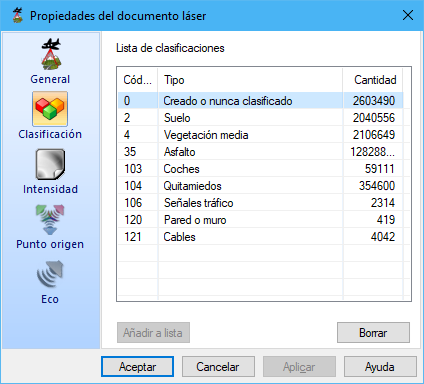Switch to the Intensidad tab label
The image size is (424, 384).
click(50, 189)
